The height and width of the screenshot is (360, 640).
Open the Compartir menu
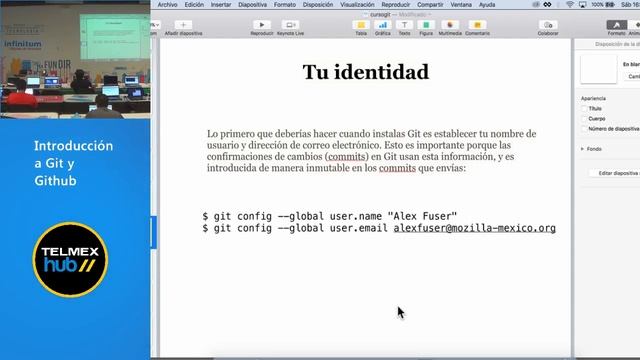(430, 4)
